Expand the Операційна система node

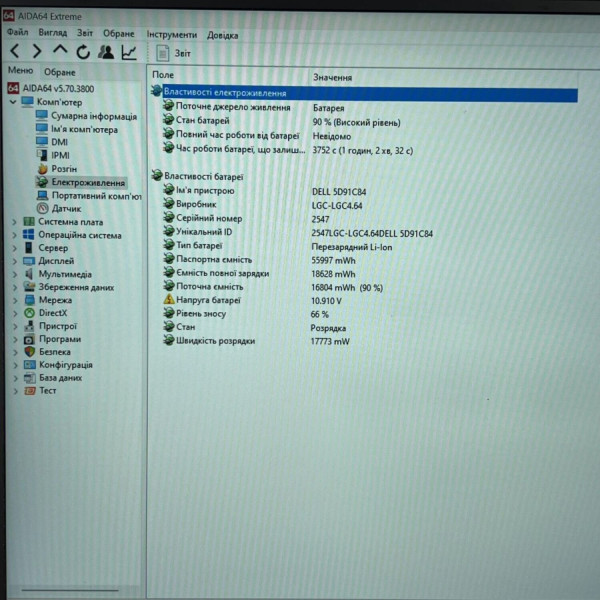click(x=14, y=235)
